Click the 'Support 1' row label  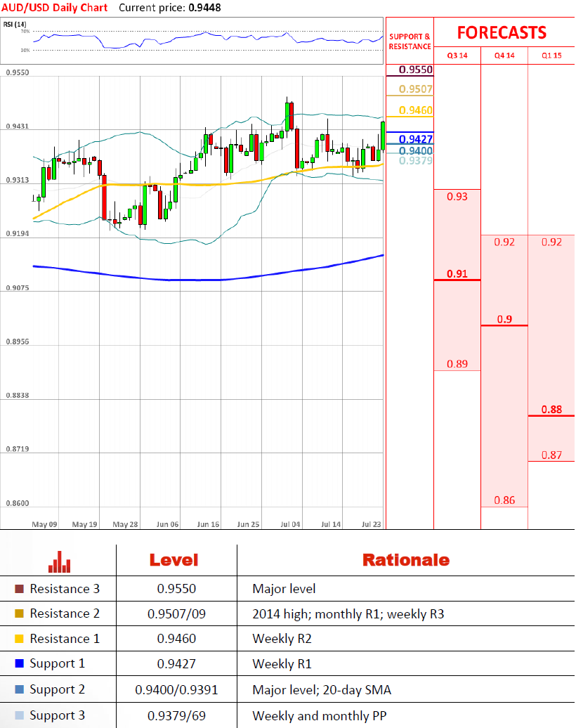point(57,663)
